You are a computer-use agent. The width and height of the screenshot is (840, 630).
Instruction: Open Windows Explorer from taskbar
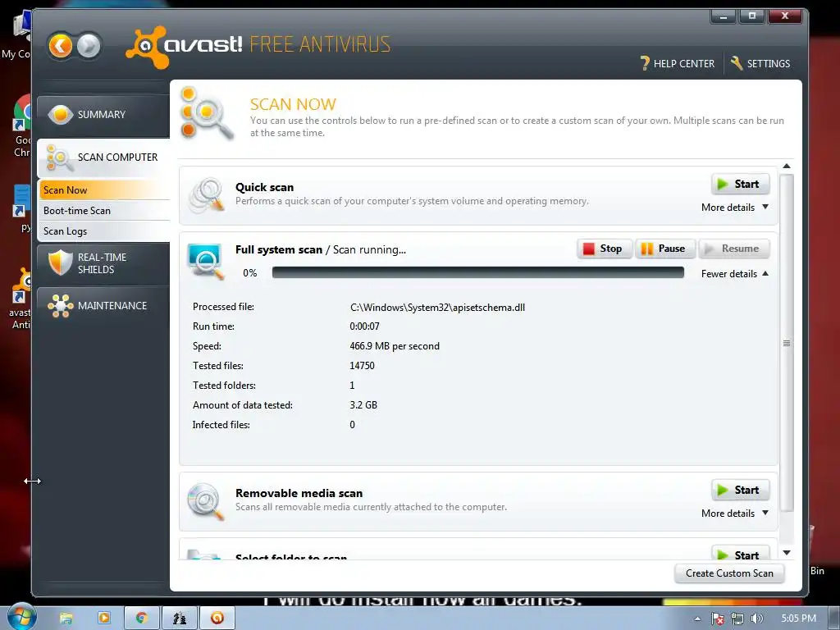click(x=66, y=619)
